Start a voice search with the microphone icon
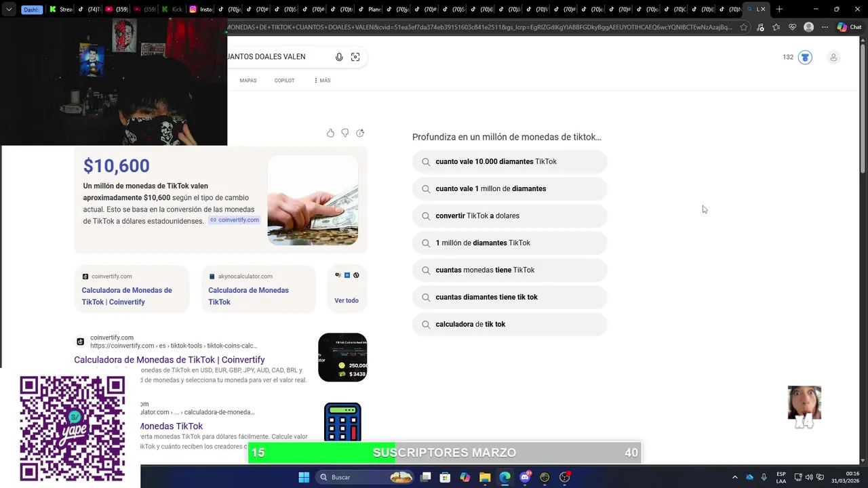The height and width of the screenshot is (488, 868). tap(339, 57)
